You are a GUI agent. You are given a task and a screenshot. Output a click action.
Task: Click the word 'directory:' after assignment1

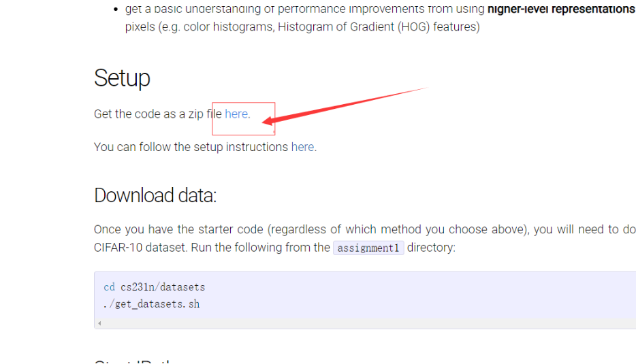[431, 247]
